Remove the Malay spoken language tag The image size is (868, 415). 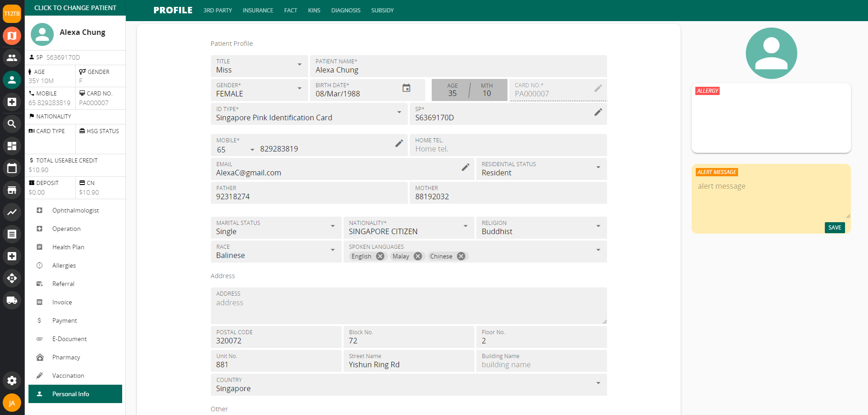click(x=417, y=256)
